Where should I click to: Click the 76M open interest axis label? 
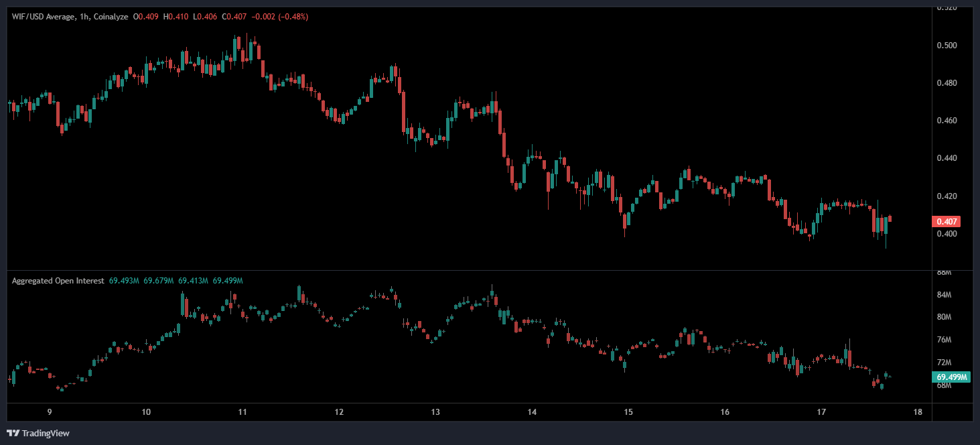[944, 340]
